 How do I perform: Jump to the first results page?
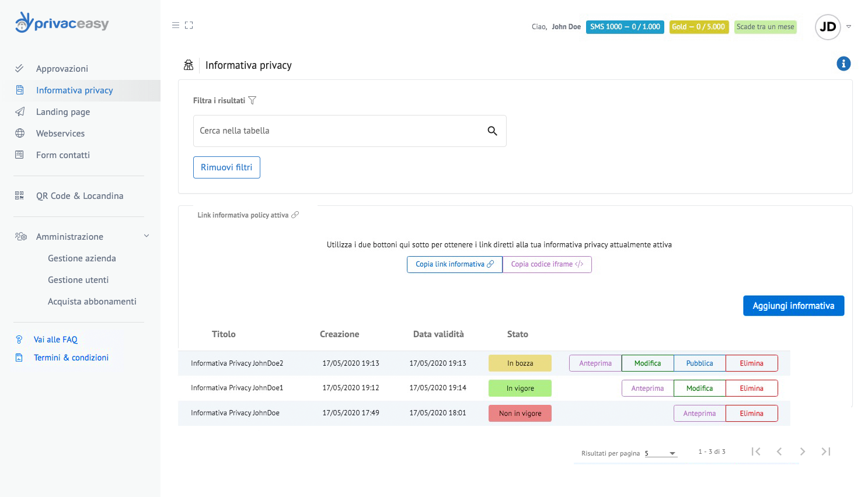pos(756,452)
